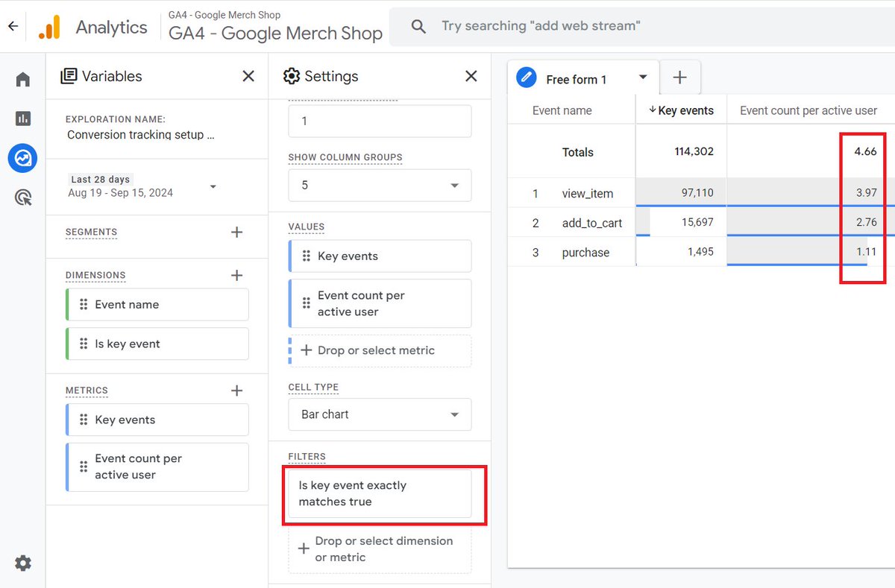Grab handle of Event count per active user in Values
Image resolution: width=895 pixels, height=588 pixels.
tap(306, 303)
